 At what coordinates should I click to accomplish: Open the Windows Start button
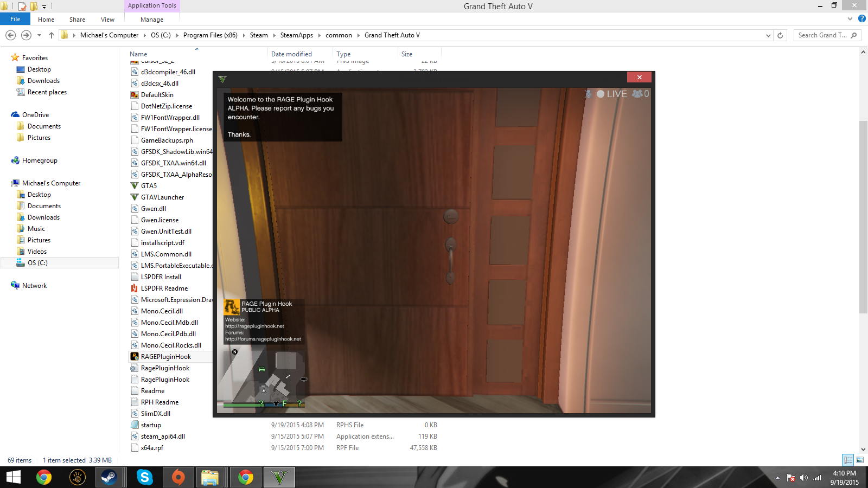pos(13,477)
